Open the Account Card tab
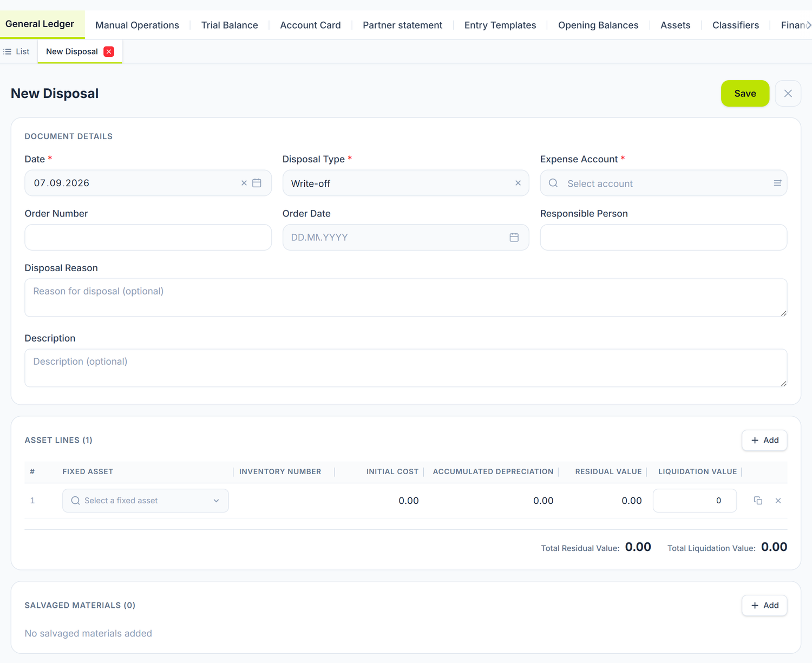 tap(310, 25)
